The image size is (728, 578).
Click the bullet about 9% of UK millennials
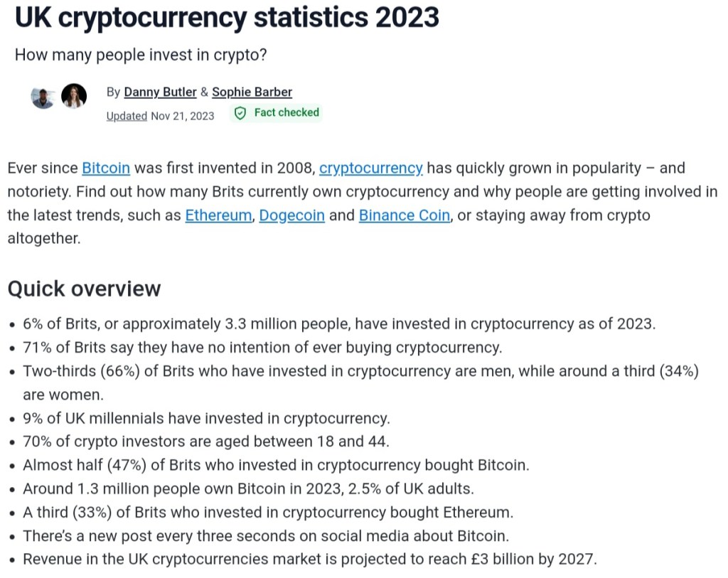(206, 418)
